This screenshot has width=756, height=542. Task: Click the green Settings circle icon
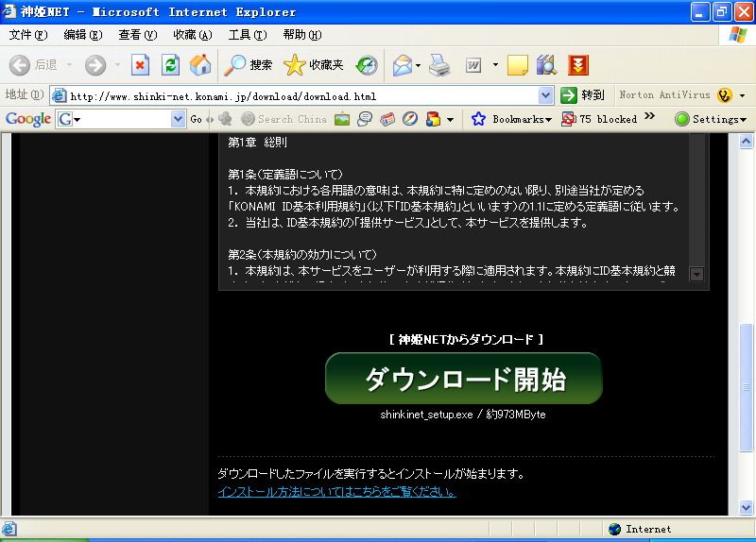pos(681,119)
